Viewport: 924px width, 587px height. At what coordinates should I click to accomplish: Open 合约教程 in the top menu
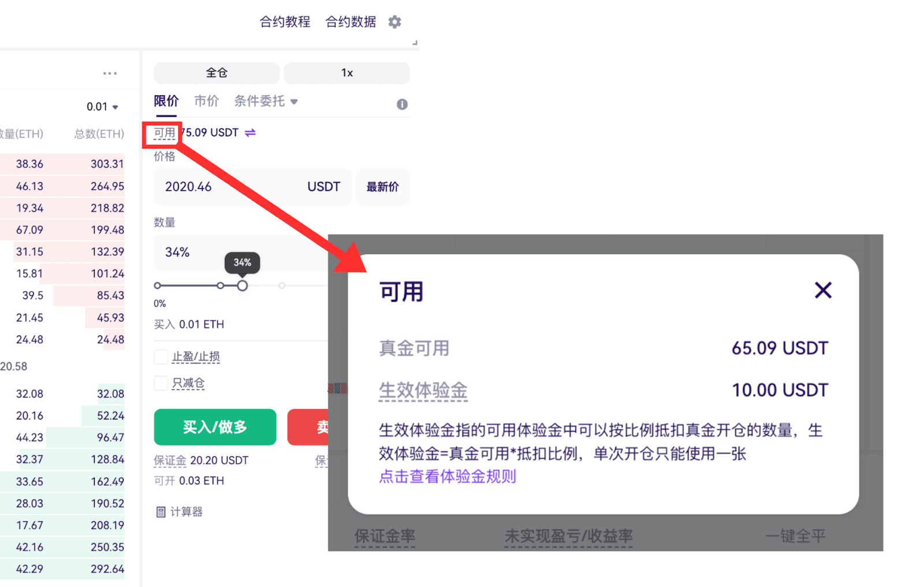(285, 22)
